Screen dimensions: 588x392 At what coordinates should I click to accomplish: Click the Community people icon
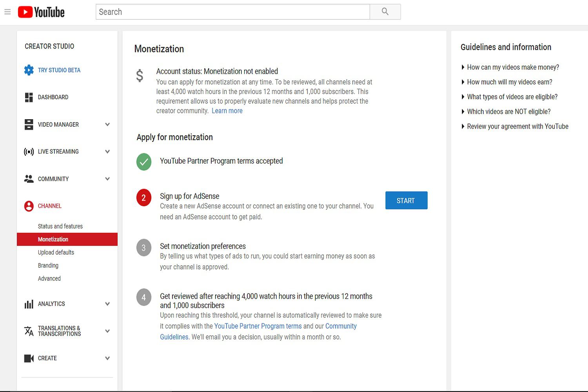coord(29,179)
